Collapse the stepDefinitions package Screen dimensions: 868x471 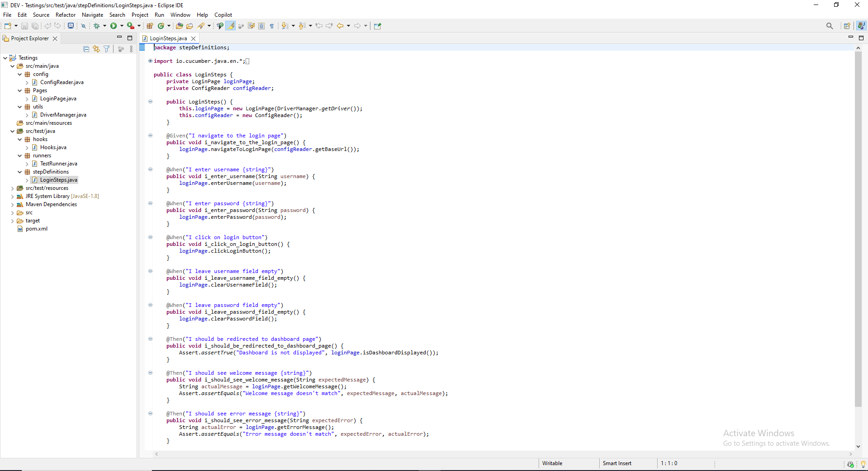coord(19,172)
